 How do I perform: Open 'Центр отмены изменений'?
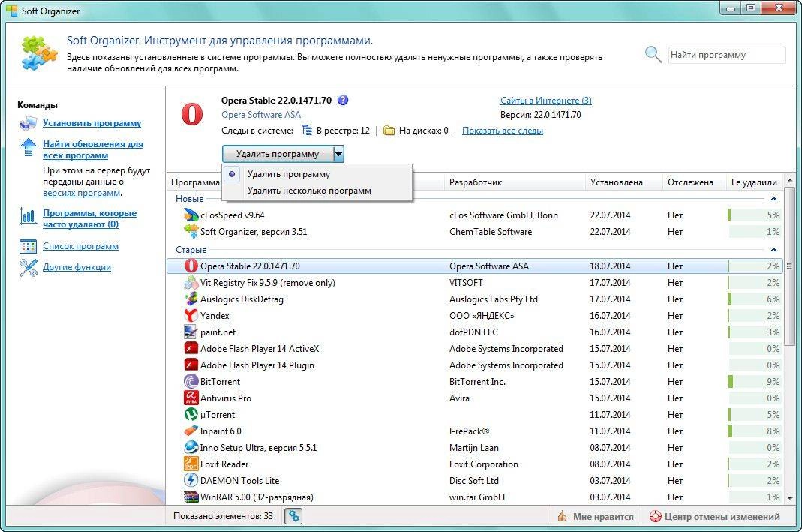click(x=715, y=517)
